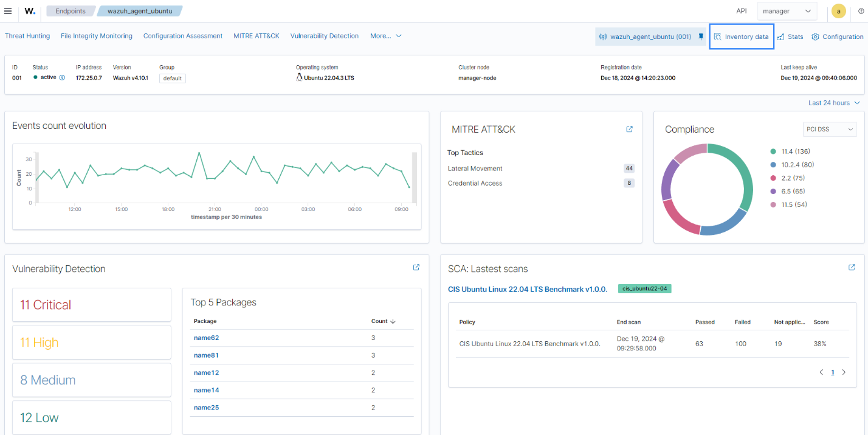Switch to the File Integrity Monitoring tab
Screen dimensions: 868x435
[x=96, y=36]
